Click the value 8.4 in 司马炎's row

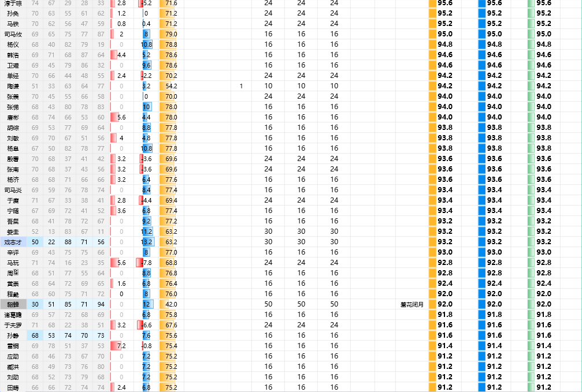[x=146, y=190]
